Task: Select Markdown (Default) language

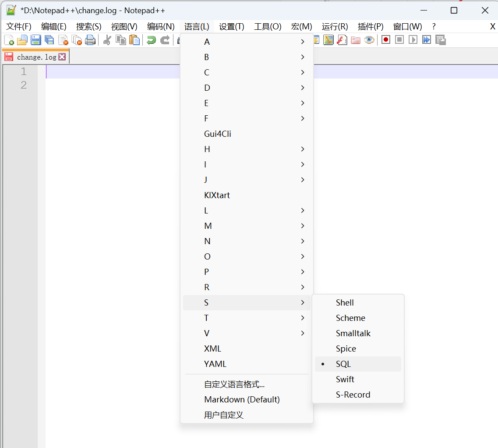Action: (242, 399)
